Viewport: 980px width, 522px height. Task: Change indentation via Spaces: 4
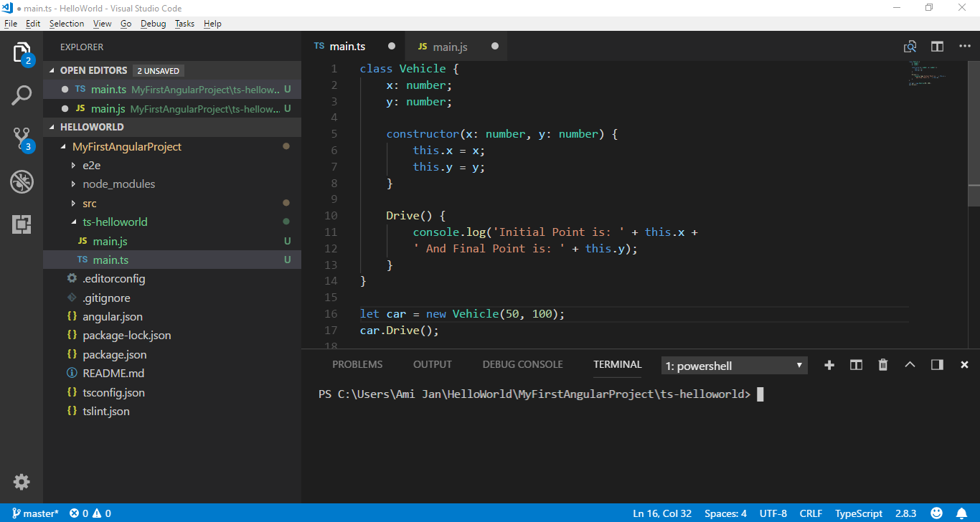click(725, 513)
